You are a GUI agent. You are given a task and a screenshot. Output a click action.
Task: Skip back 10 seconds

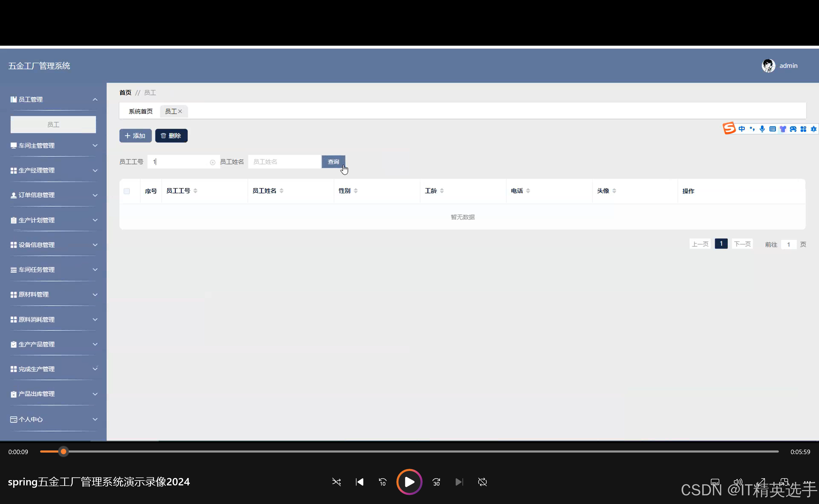pos(382,482)
